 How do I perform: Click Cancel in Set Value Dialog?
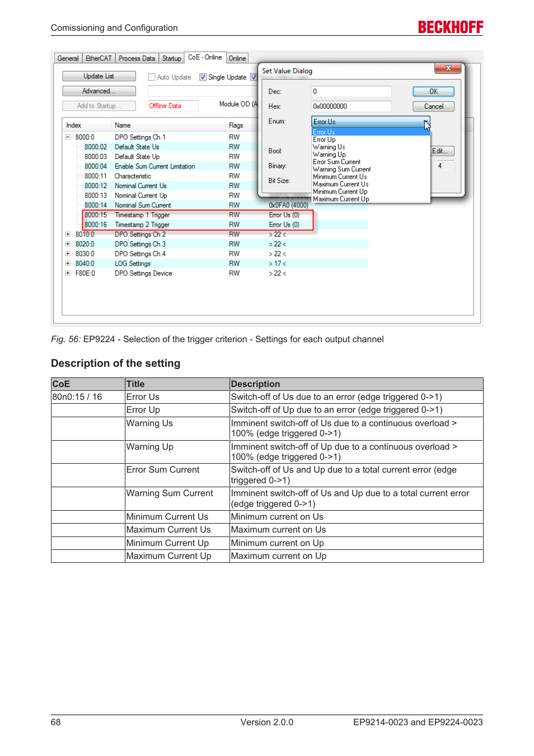[433, 106]
